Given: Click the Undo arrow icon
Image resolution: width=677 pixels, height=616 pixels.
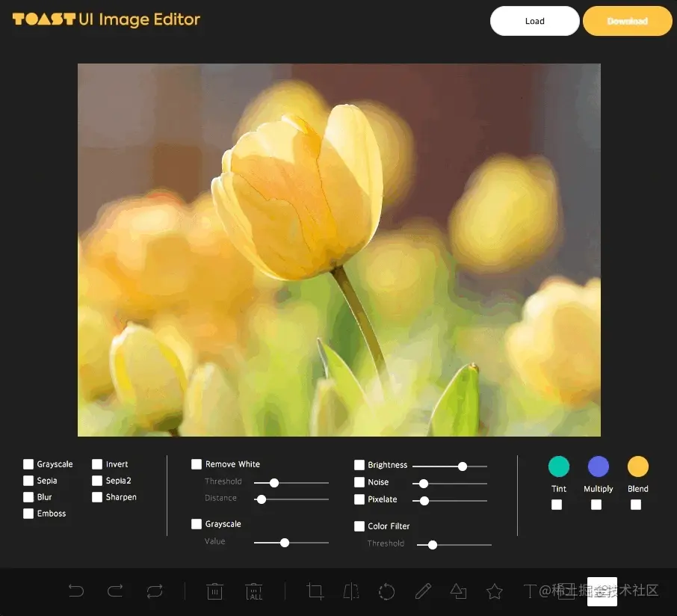Looking at the screenshot, I should coord(76,591).
